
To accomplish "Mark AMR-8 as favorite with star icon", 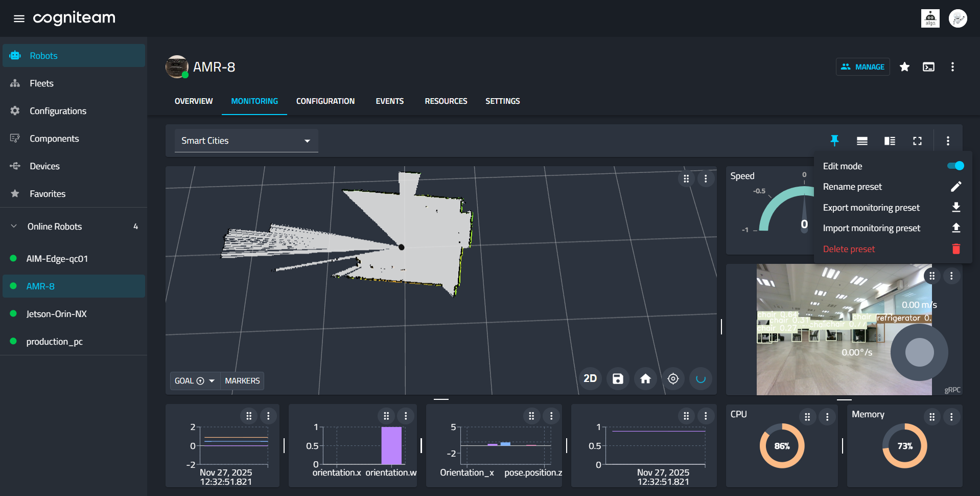I will (904, 67).
